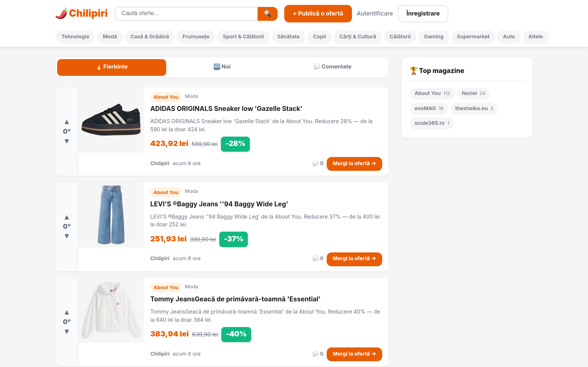This screenshot has width=588, height=367.
Task: Click the Chilipiri chili pepper logo
Action: click(82, 13)
